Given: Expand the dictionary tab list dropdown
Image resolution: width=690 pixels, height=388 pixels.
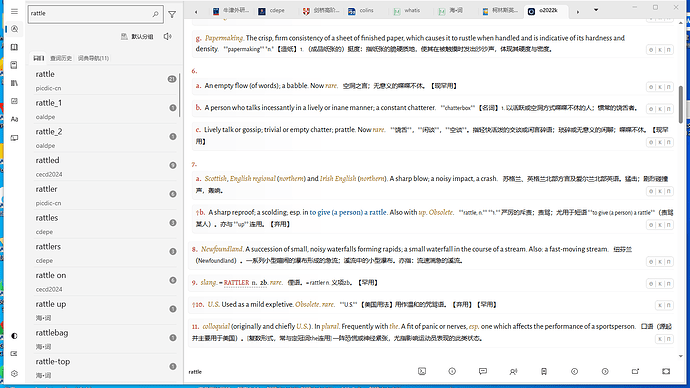Looking at the screenshot, I should tap(596, 10).
